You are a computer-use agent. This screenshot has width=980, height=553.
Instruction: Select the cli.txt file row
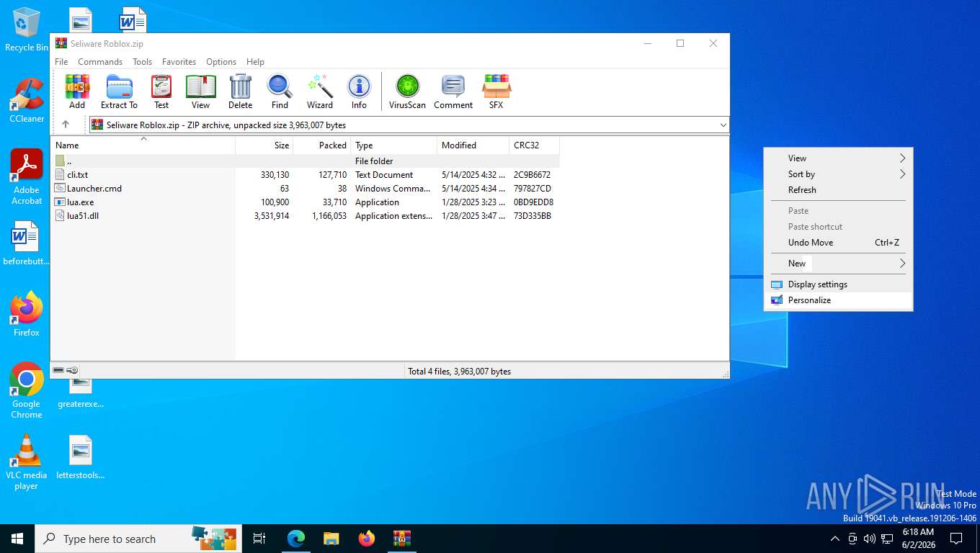pos(306,175)
